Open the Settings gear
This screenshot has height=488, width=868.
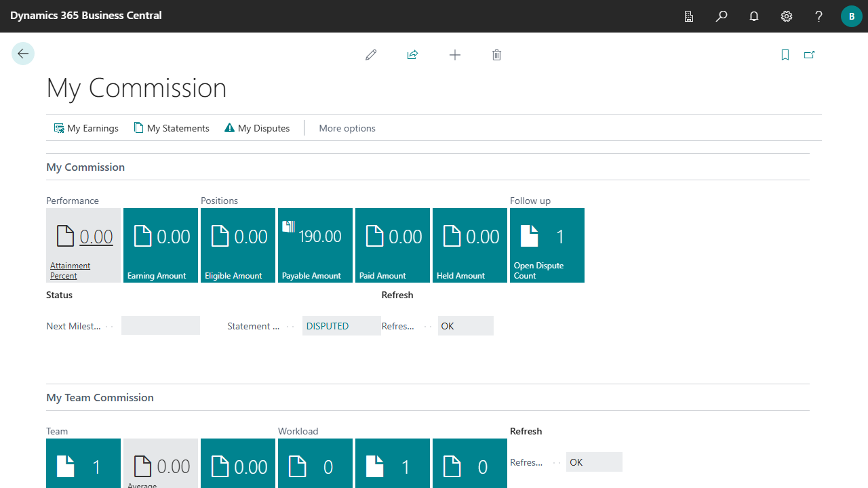[787, 16]
